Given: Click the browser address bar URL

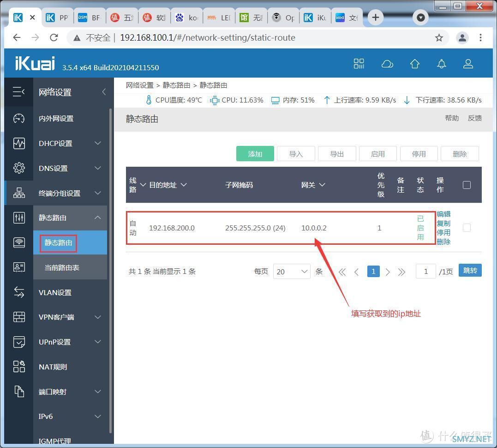Looking at the screenshot, I should (x=208, y=38).
